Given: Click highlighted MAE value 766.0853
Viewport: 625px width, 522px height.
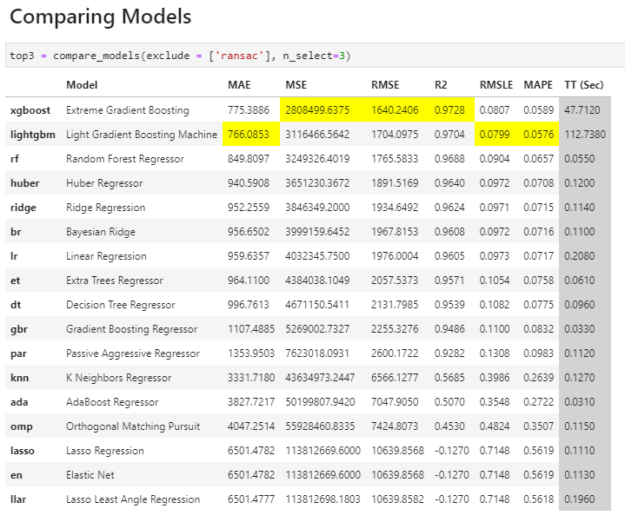Looking at the screenshot, I should [x=248, y=135].
